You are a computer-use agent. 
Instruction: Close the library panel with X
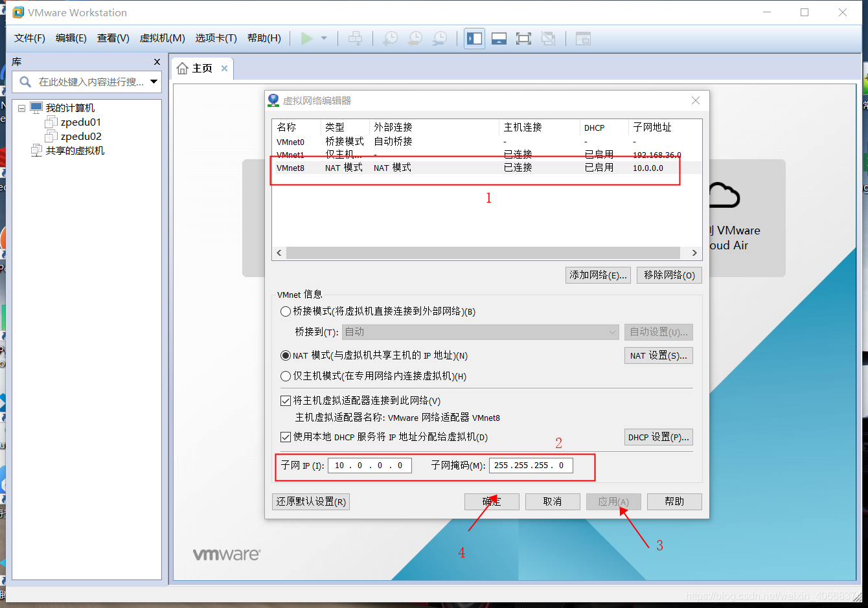click(157, 62)
